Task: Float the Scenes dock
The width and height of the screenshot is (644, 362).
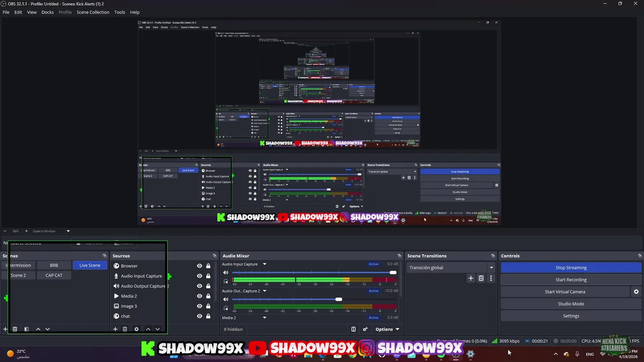Action: (105, 256)
